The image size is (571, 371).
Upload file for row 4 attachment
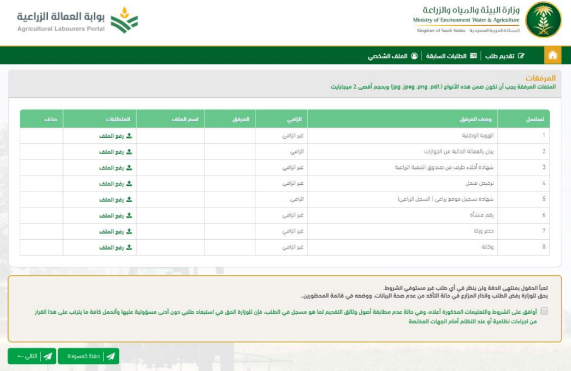click(x=115, y=184)
